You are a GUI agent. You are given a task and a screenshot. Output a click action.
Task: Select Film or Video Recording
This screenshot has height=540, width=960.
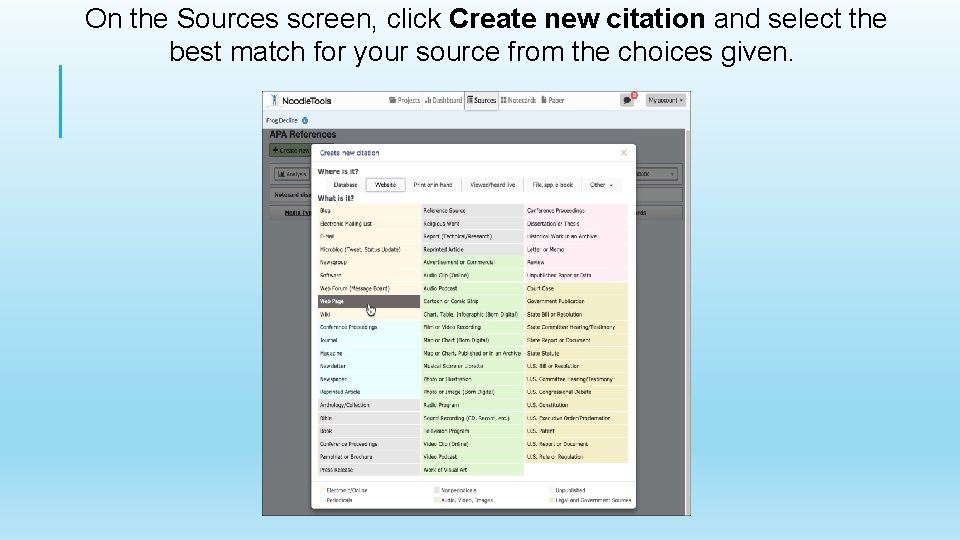click(x=472, y=328)
